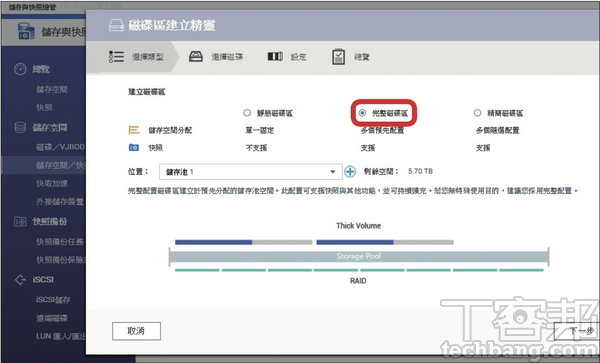Select the 靜態磁碟區 radio button
The width and height of the screenshot is (600, 363).
click(x=247, y=113)
